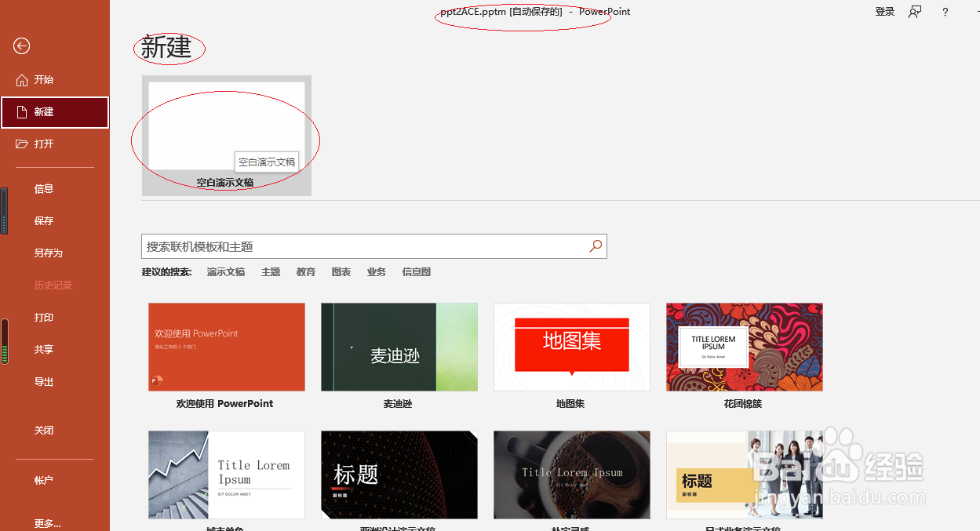Open the 帐户 page
The image size is (980, 531).
point(44,480)
